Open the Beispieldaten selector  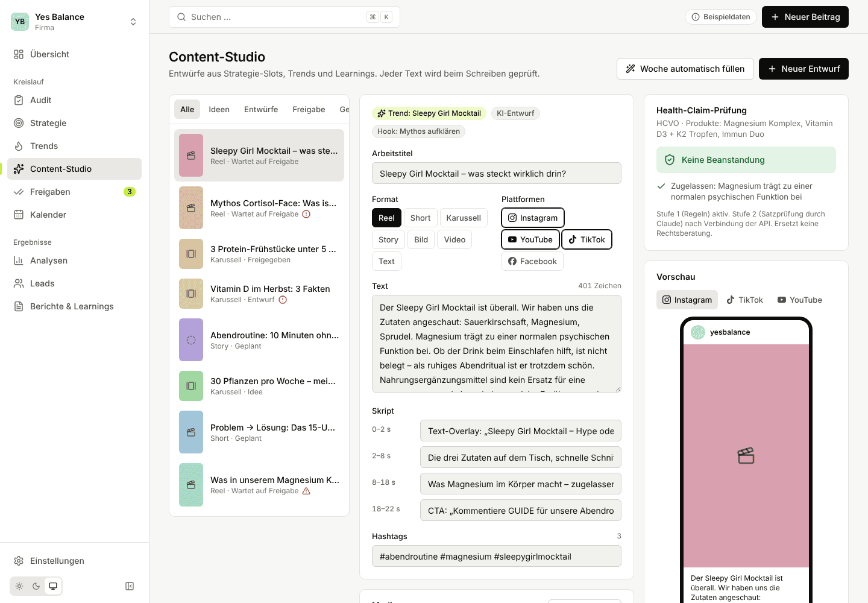tap(721, 17)
